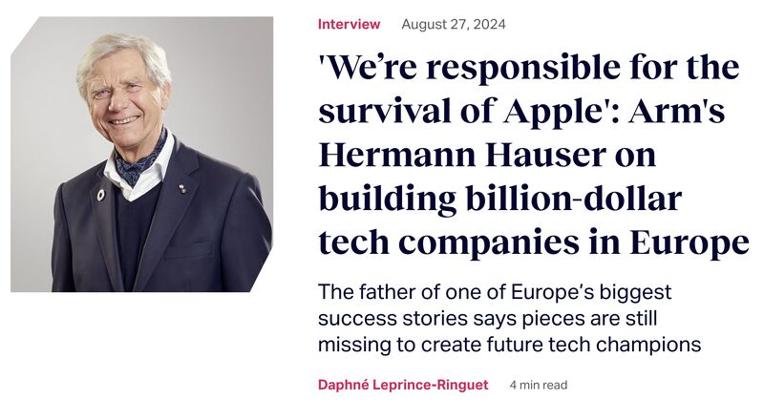Open author Daphné Leprince-Ringuet's profile
Image resolution: width=764 pixels, height=400 pixels.
(404, 384)
